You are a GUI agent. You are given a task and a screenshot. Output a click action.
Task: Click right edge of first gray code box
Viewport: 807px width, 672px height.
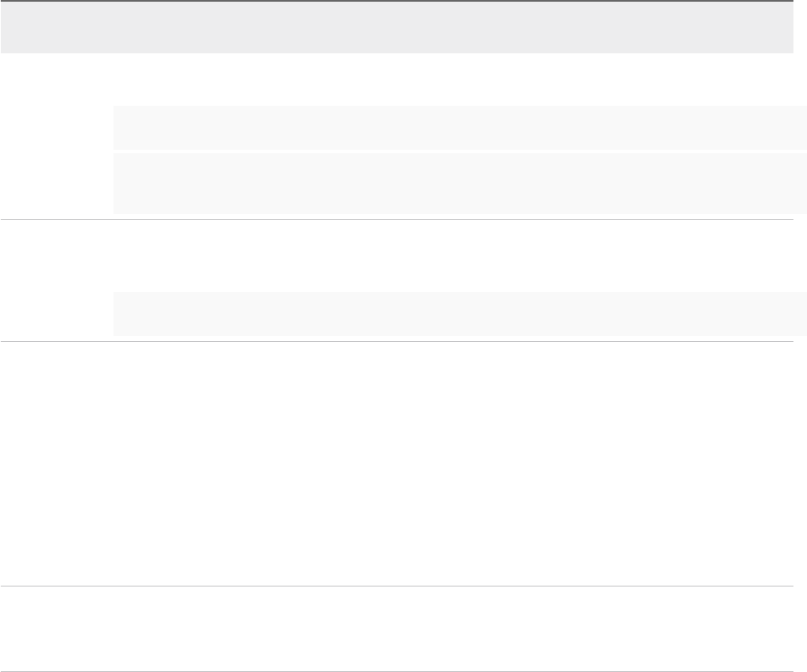point(801,128)
